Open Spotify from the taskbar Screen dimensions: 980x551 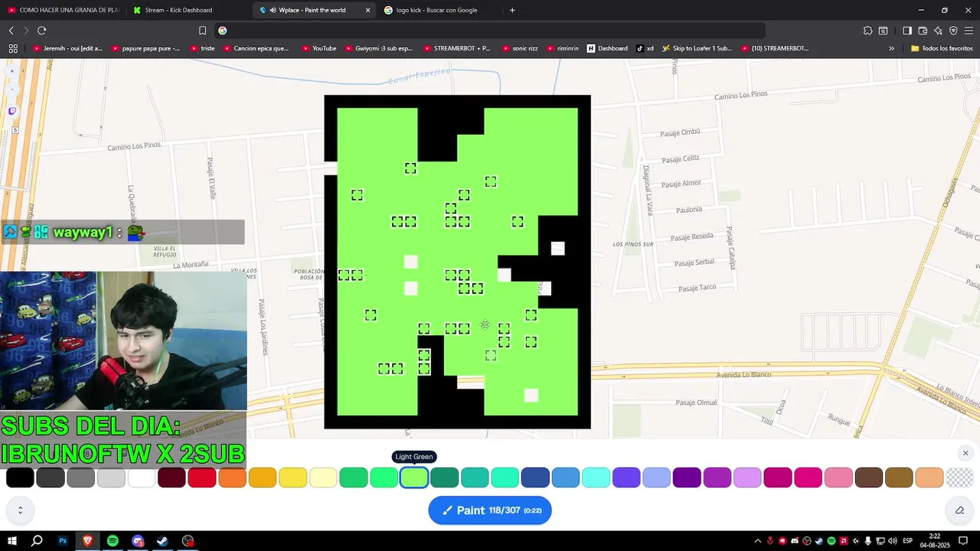[113, 541]
